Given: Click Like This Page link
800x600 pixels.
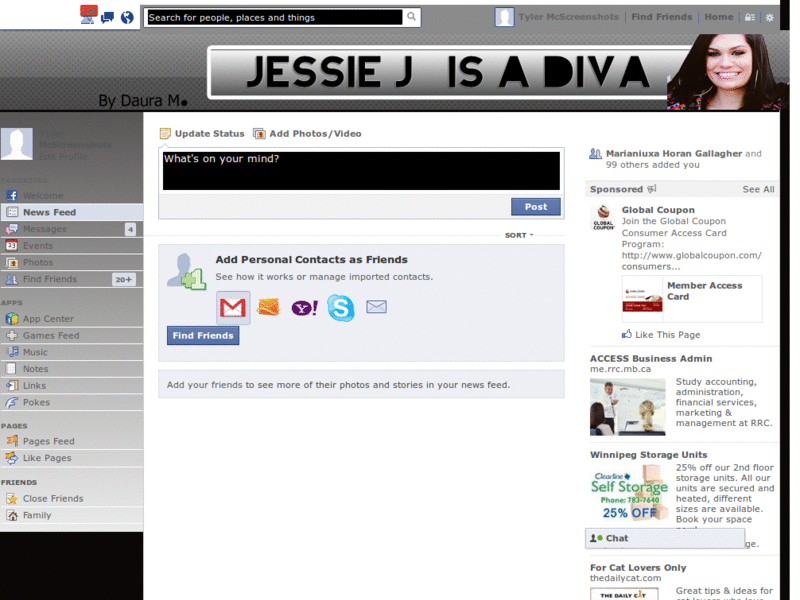Looking at the screenshot, I should (667, 335).
